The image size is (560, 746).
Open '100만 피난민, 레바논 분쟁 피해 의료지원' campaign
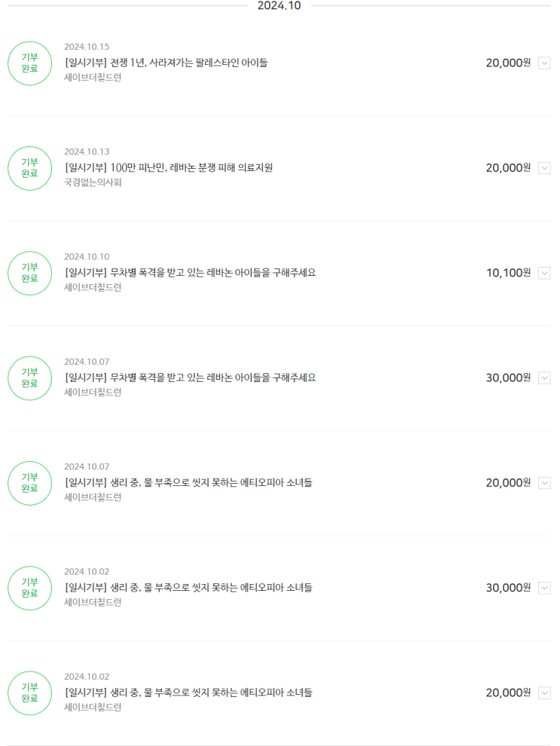point(168,167)
